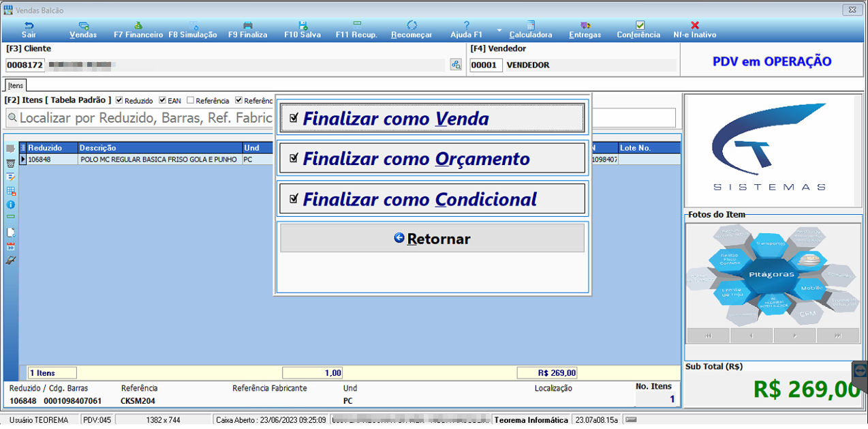
Task: Click the PDV:045 status bar entry
Action: (x=97, y=420)
